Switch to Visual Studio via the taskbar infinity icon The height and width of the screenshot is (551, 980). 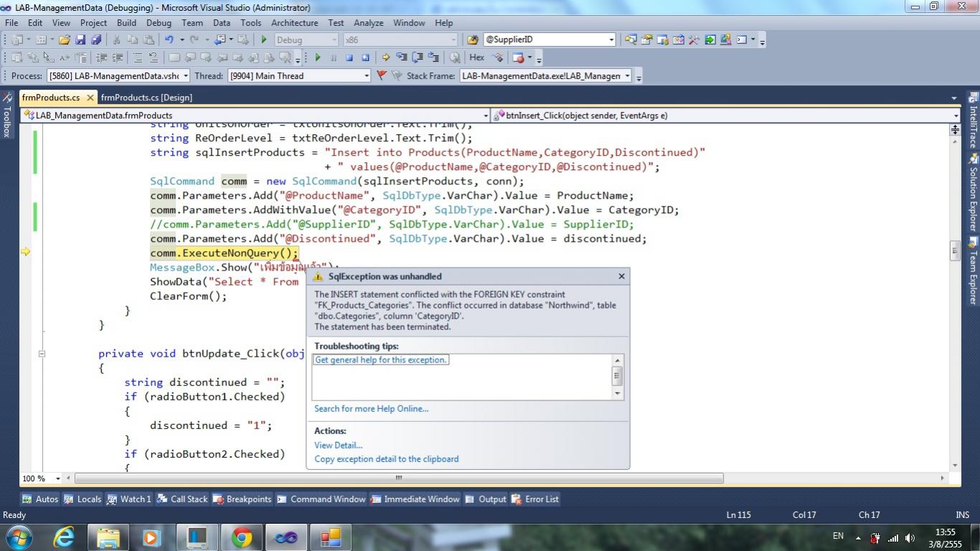(x=286, y=537)
